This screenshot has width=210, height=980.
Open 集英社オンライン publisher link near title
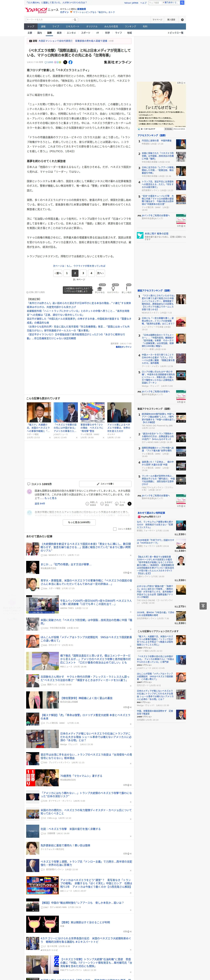(117, 62)
